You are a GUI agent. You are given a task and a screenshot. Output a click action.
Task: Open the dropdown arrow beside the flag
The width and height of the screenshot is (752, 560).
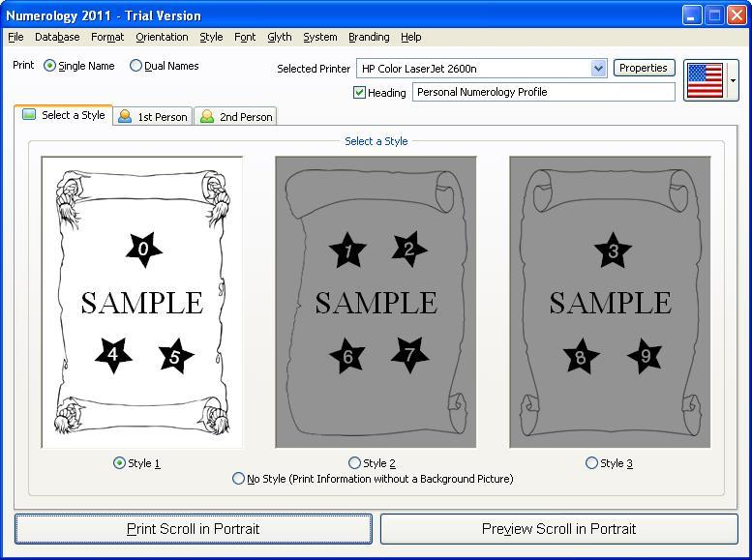(x=733, y=81)
